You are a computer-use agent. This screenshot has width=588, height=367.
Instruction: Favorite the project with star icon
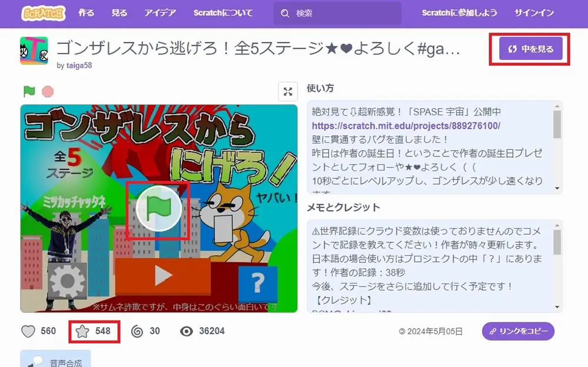click(x=82, y=331)
